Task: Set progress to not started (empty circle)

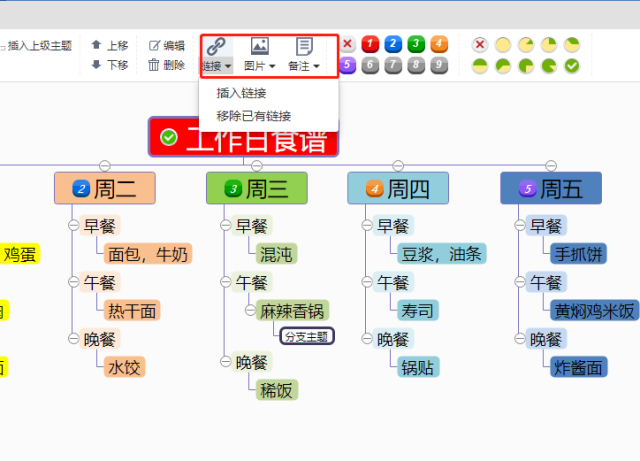Action: [x=503, y=45]
